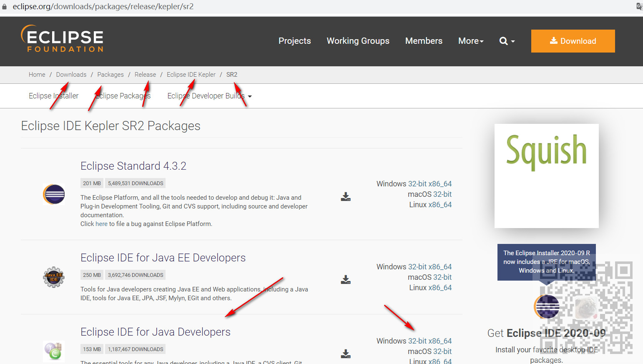Click the browser address bar URL
The height and width of the screenshot is (364, 643).
click(x=103, y=7)
